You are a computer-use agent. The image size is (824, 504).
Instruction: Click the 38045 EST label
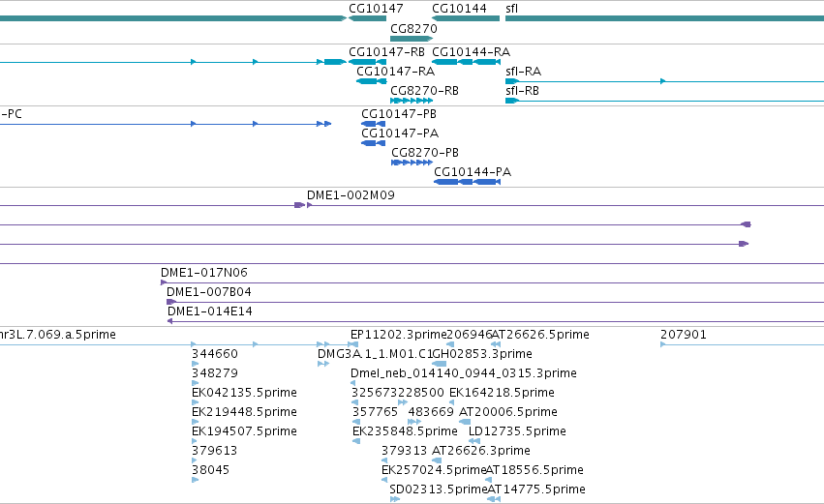click(x=211, y=470)
